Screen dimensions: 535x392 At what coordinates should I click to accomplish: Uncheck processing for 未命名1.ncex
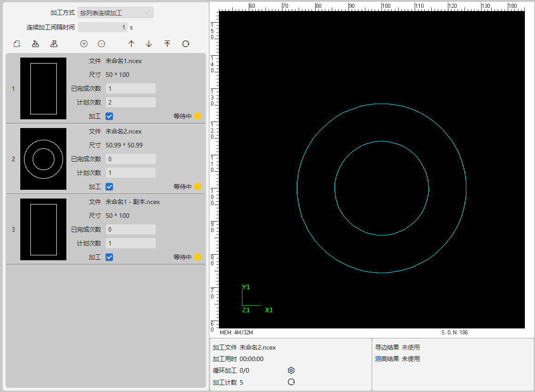tap(109, 116)
